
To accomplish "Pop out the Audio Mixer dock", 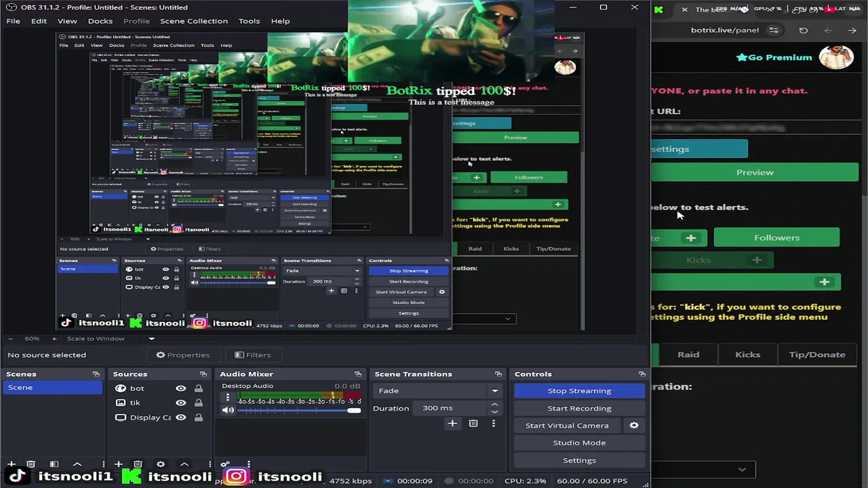I will (357, 374).
